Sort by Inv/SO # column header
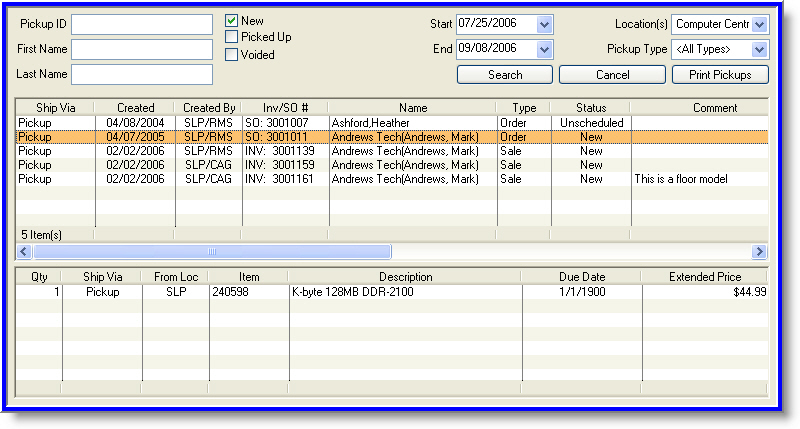The image size is (800, 429). [x=285, y=108]
